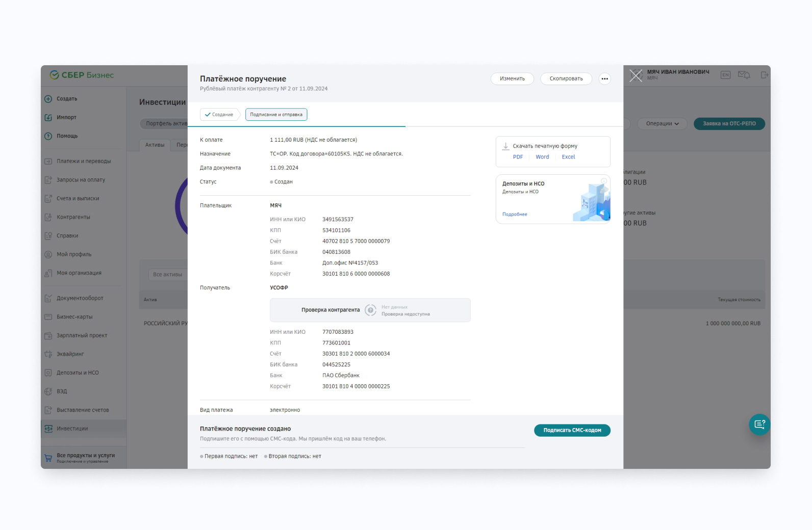Open Платежи и переводы icon in sidebar
The image size is (812, 530).
(x=48, y=161)
